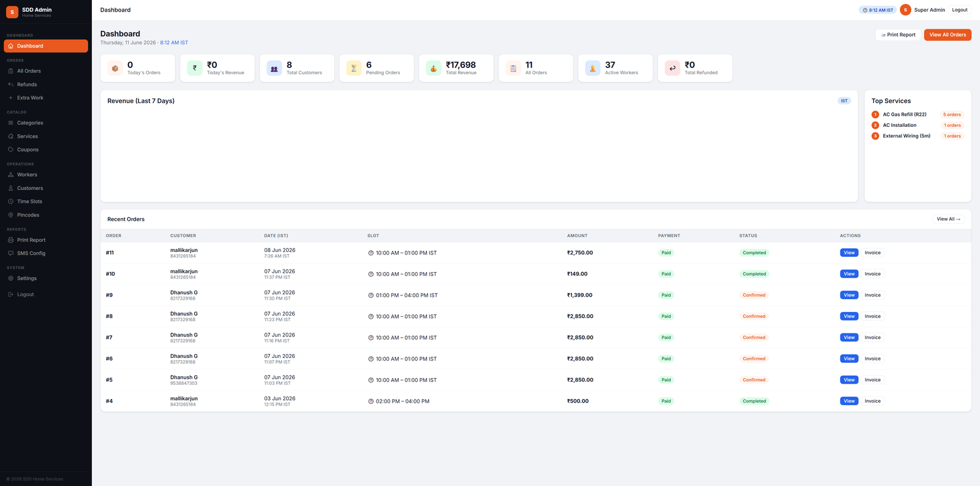Click View for order #10
The image size is (980, 486).
tap(849, 274)
